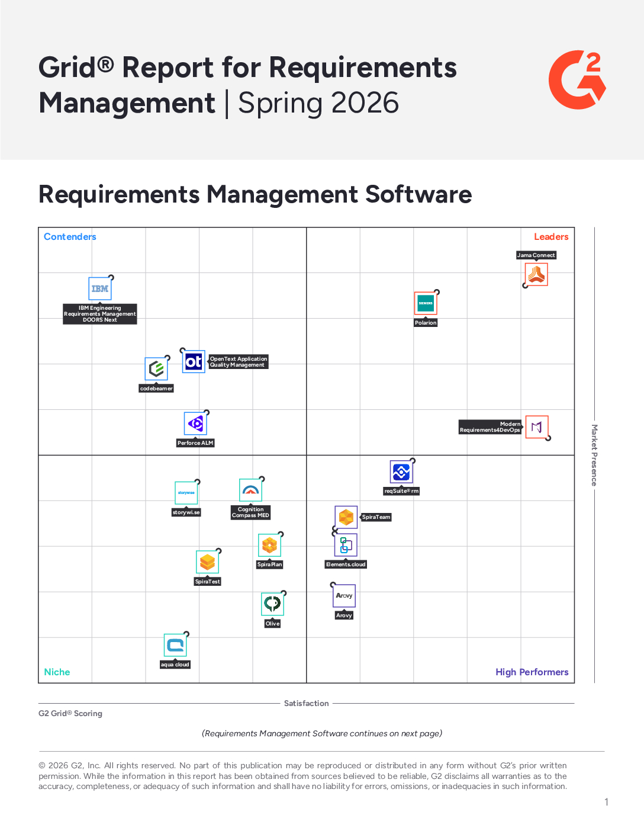The height and width of the screenshot is (834, 644).
Task: Click the Leaders quadrant label
Action: pyautogui.click(x=550, y=237)
